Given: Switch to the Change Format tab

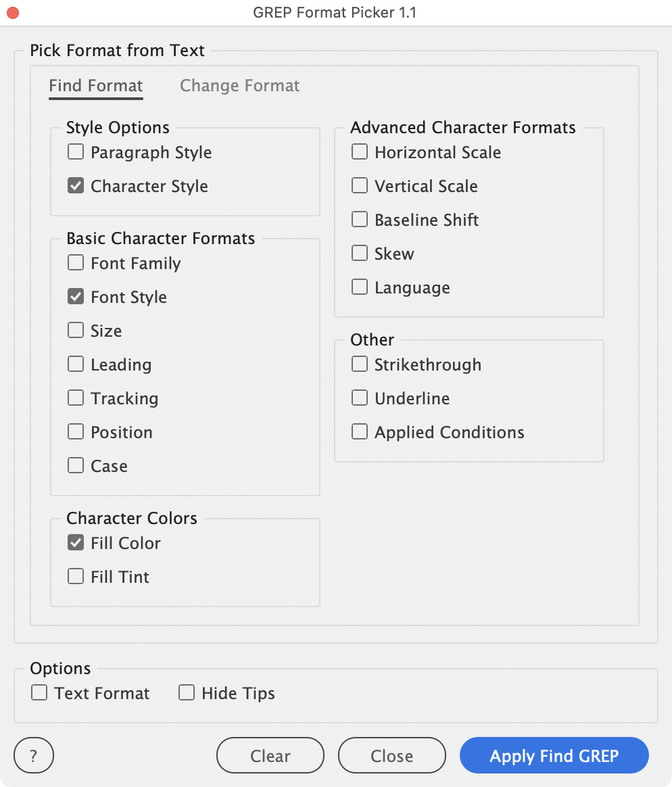Looking at the screenshot, I should coord(239,86).
